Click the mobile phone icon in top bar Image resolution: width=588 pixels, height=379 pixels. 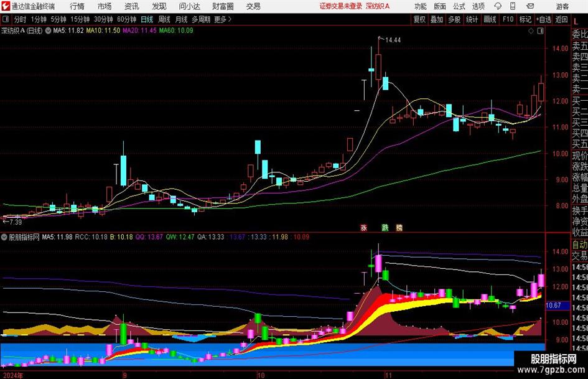point(513,6)
